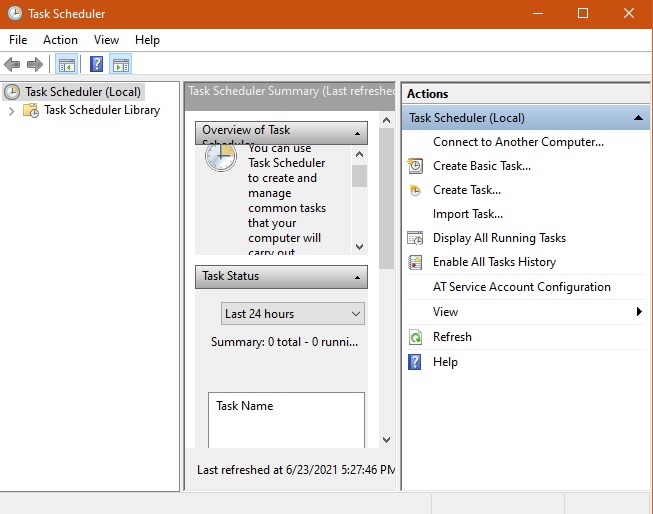Screen dimensions: 653x514
Task: Toggle the Show/Hide Action Pane toolbar icon
Action: coord(121,65)
